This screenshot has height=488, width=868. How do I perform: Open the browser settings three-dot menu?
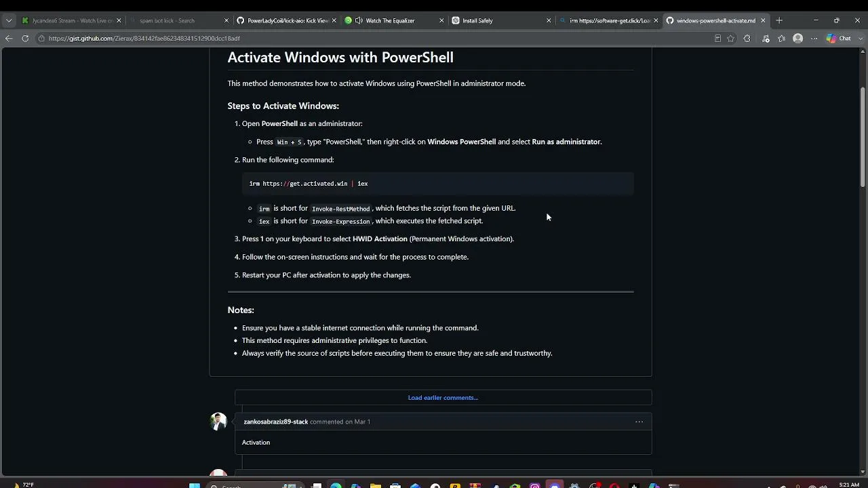(x=814, y=39)
